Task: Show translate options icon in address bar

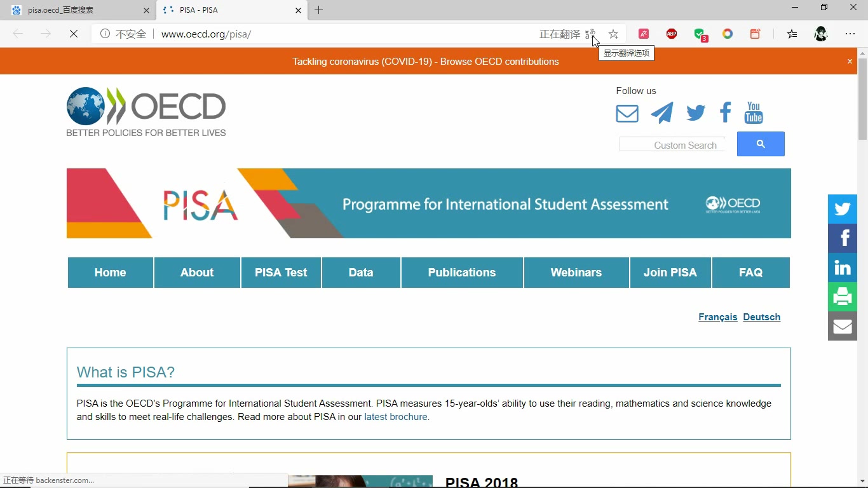Action: click(590, 34)
